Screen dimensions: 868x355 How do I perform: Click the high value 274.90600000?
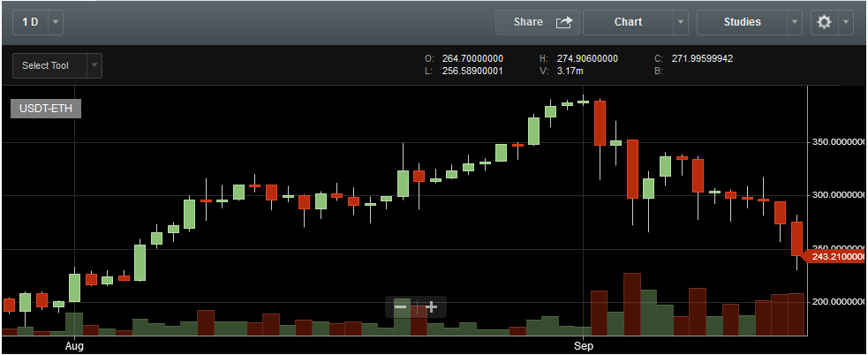click(x=587, y=58)
